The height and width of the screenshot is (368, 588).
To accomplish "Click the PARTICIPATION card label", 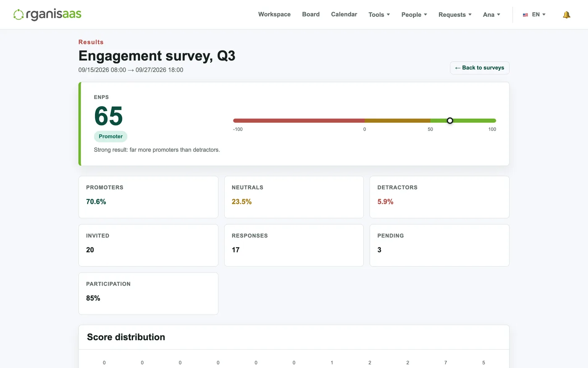I will pos(108,284).
